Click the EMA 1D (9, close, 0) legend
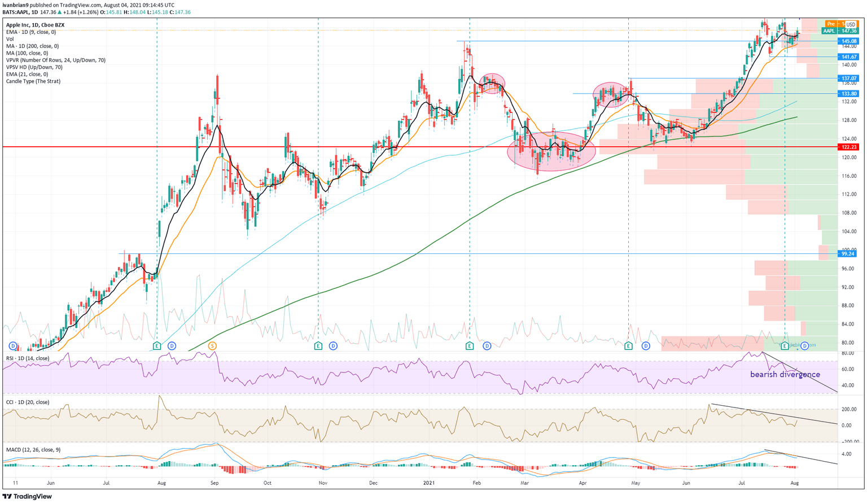 (x=31, y=32)
